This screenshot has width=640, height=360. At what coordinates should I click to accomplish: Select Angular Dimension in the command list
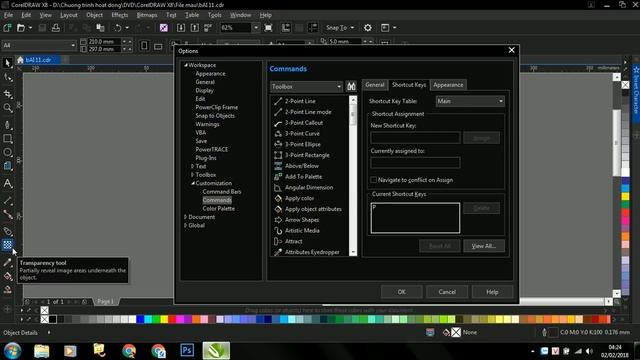tap(309, 187)
